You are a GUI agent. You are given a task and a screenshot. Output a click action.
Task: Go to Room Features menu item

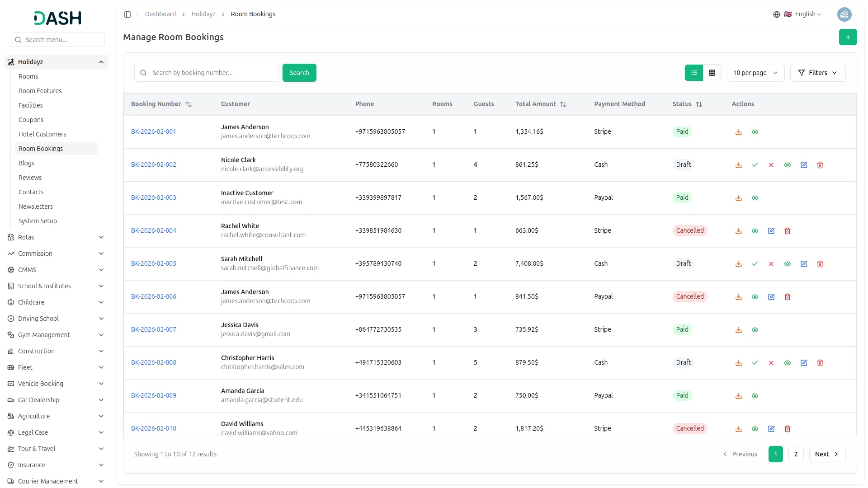(x=40, y=91)
